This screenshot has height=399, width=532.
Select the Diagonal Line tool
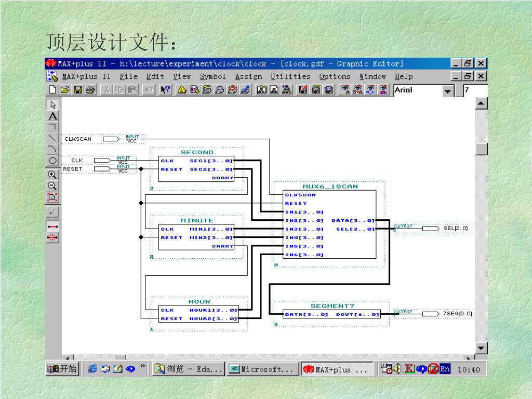[52, 138]
